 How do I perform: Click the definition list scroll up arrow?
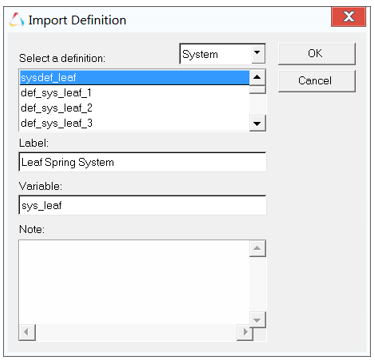tap(257, 77)
